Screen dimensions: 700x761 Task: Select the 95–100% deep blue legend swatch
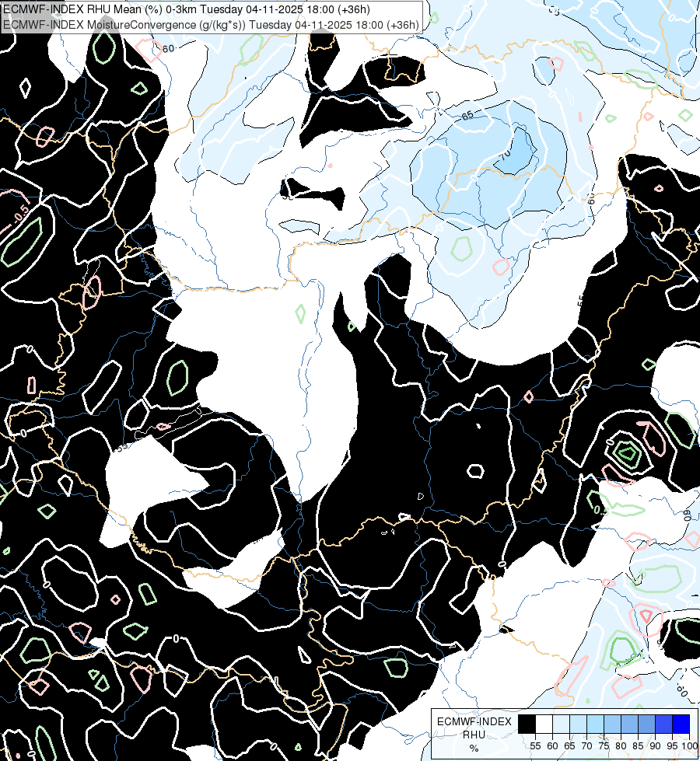pyautogui.click(x=681, y=724)
